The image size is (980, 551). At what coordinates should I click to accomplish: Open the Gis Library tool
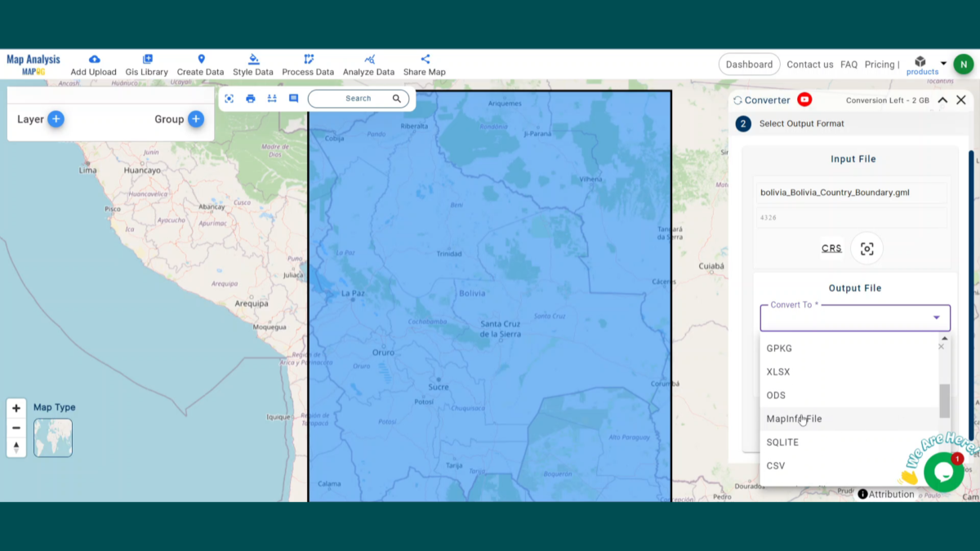(x=147, y=64)
